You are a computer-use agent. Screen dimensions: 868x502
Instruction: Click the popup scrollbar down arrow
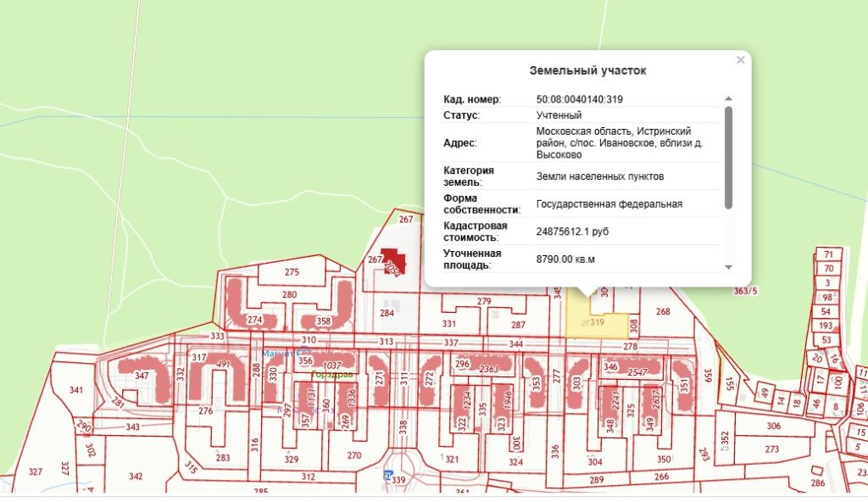pyautogui.click(x=728, y=266)
